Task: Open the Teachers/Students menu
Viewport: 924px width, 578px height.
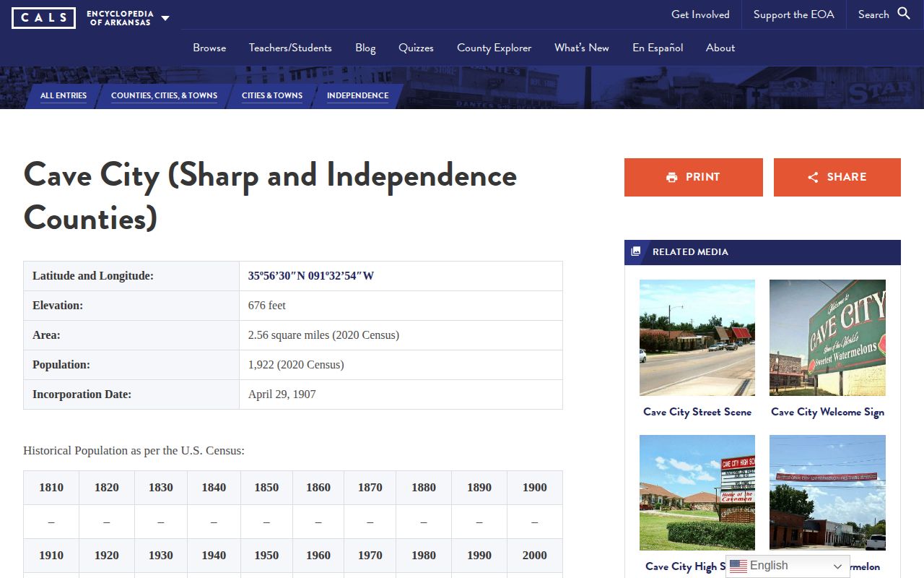Action: [x=290, y=48]
